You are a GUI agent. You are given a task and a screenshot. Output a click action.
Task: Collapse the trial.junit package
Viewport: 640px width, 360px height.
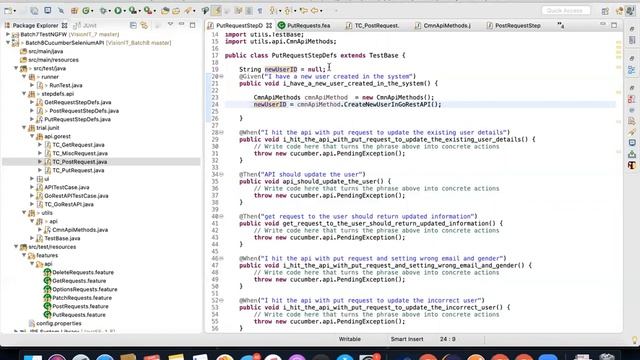click(x=24, y=128)
